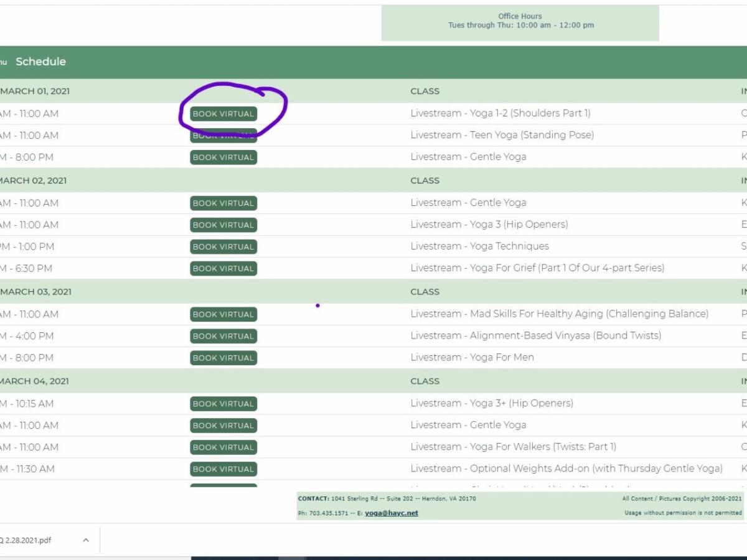The image size is (747, 560).
Task: Book virtual for Mad Skills For Healthy Aging
Action: click(x=223, y=314)
